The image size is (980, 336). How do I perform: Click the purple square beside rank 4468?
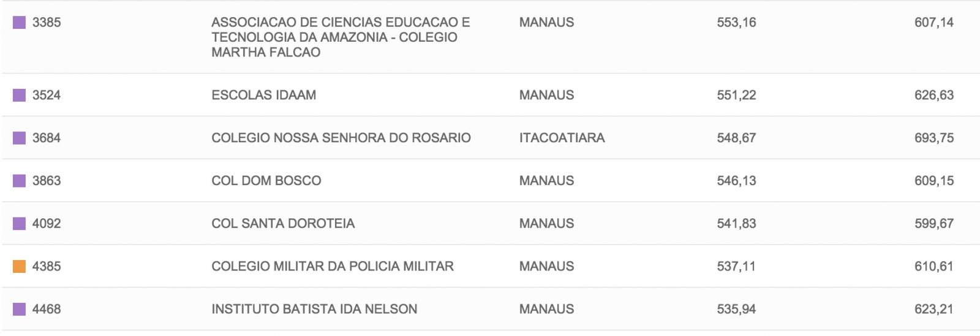point(20,310)
